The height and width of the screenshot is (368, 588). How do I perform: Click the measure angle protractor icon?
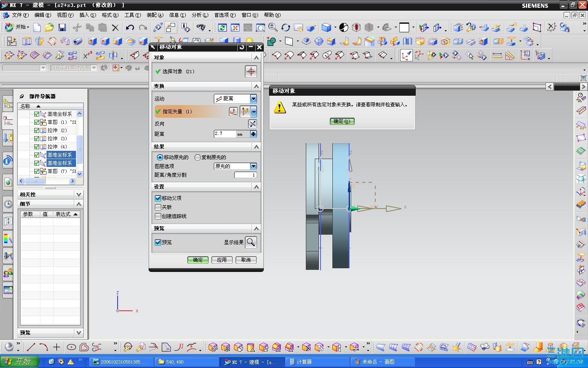coord(510,55)
